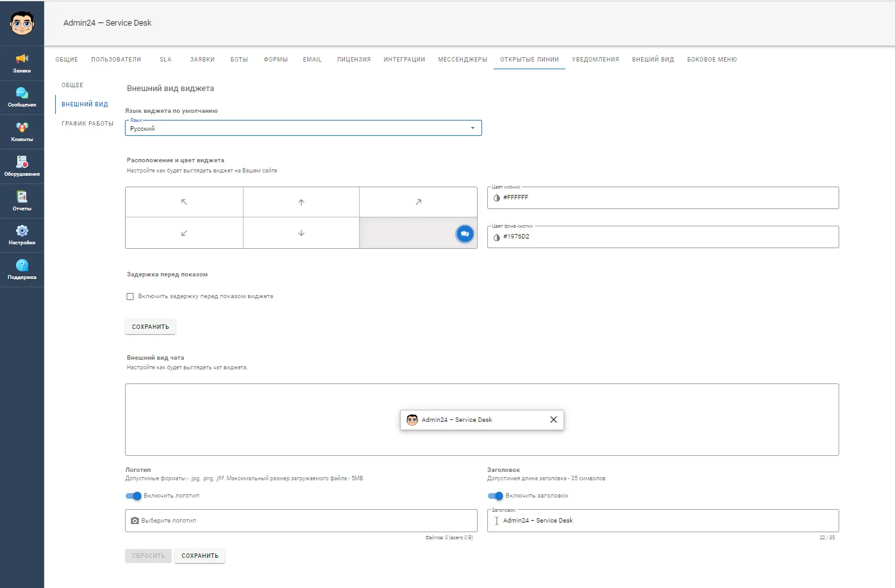
Task: Open the Сообщения sidebar icon
Action: 22,97
